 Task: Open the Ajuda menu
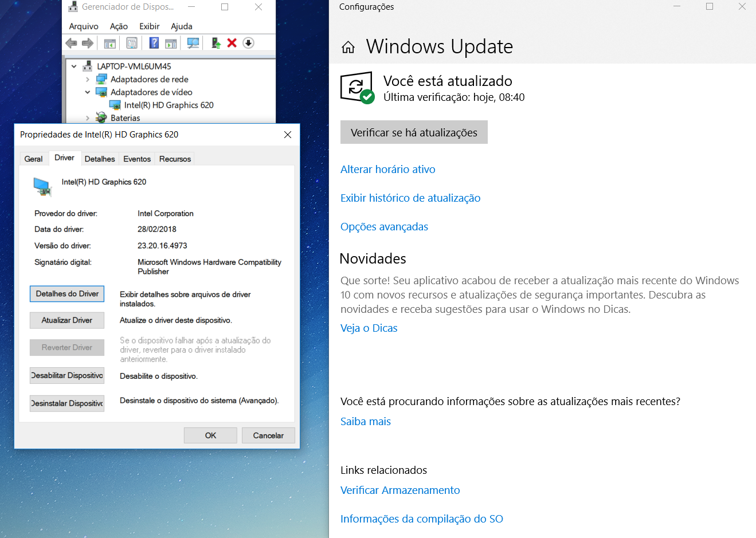[x=182, y=26]
